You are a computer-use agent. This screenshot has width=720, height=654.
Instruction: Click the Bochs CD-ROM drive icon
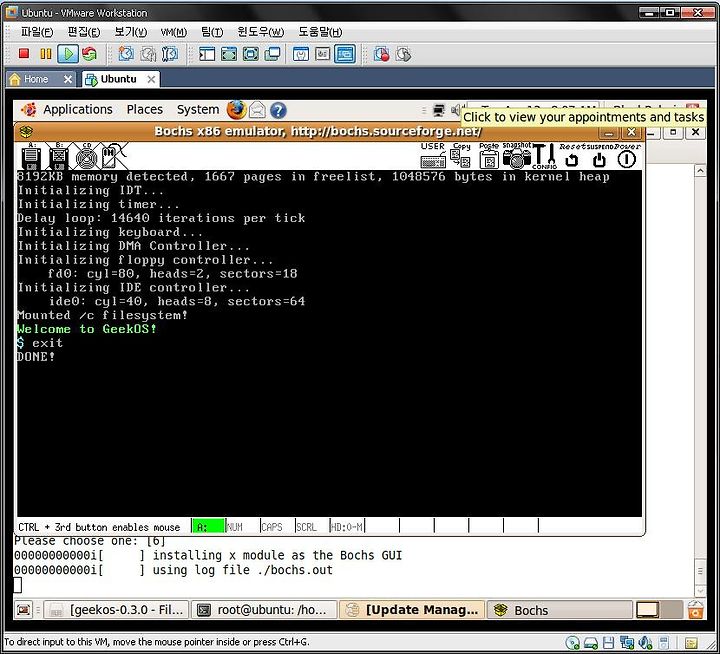pos(86,156)
